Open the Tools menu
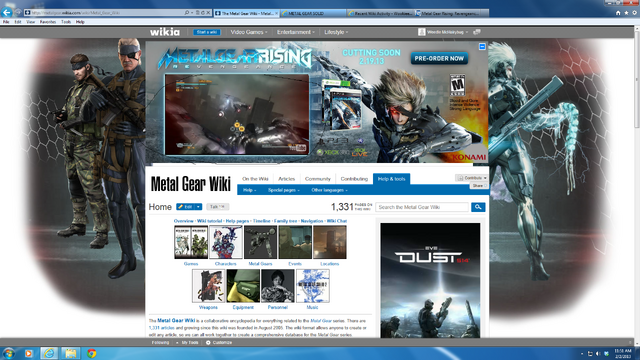This screenshot has height=360, width=640. tap(66, 22)
